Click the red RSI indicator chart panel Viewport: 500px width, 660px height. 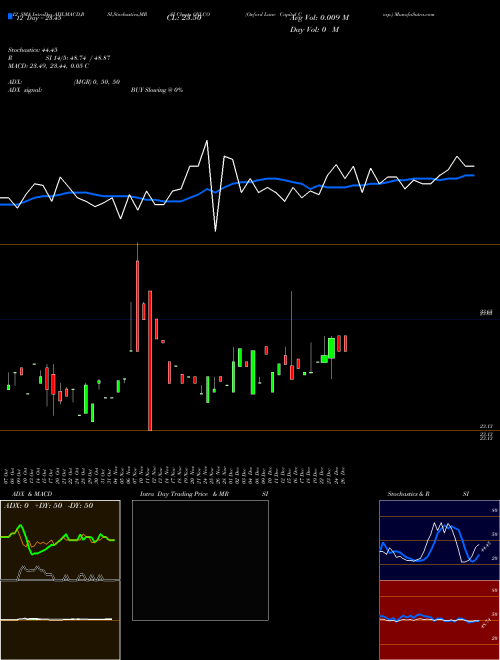click(439, 620)
